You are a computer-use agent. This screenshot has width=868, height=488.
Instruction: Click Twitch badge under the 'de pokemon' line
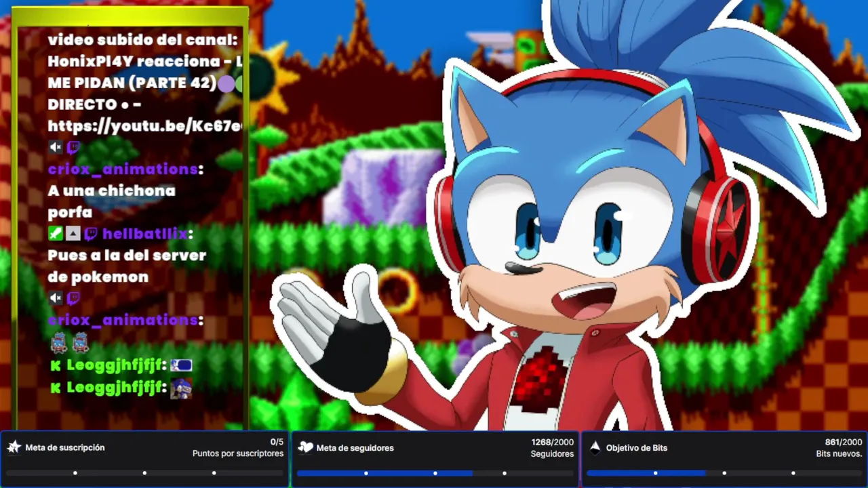click(73, 298)
